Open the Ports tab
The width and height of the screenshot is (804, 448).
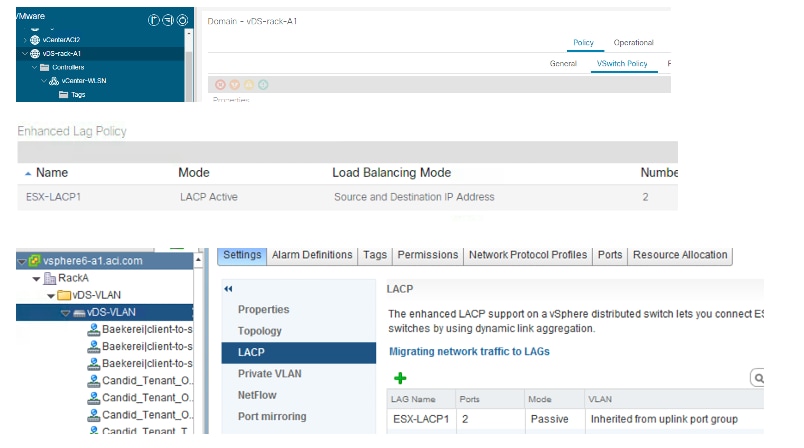coord(610,255)
